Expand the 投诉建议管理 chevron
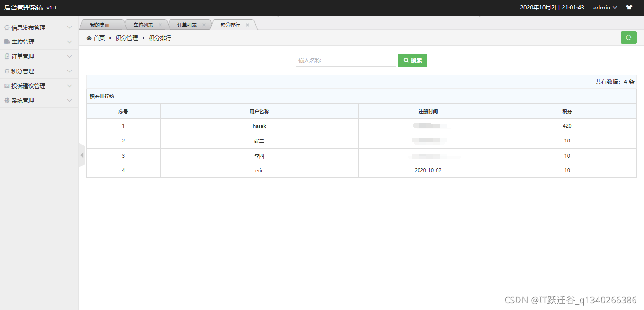 (x=70, y=86)
